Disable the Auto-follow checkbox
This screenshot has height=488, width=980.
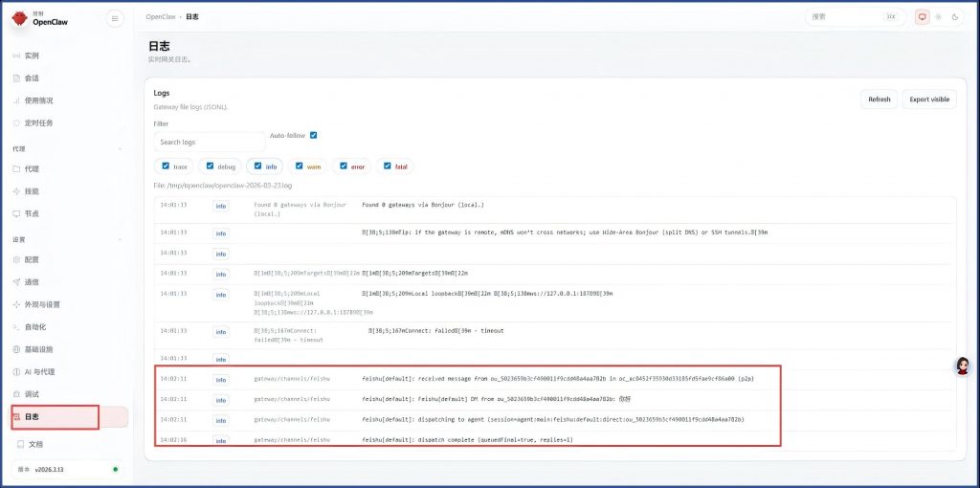point(314,135)
